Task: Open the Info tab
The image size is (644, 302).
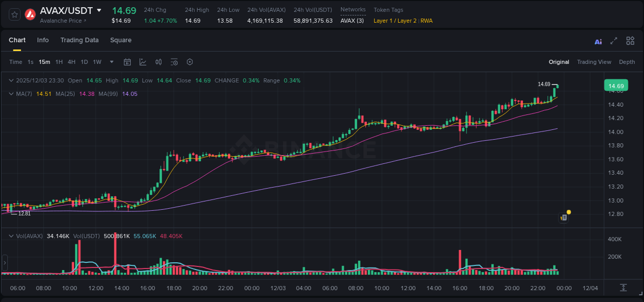Action: click(x=43, y=40)
